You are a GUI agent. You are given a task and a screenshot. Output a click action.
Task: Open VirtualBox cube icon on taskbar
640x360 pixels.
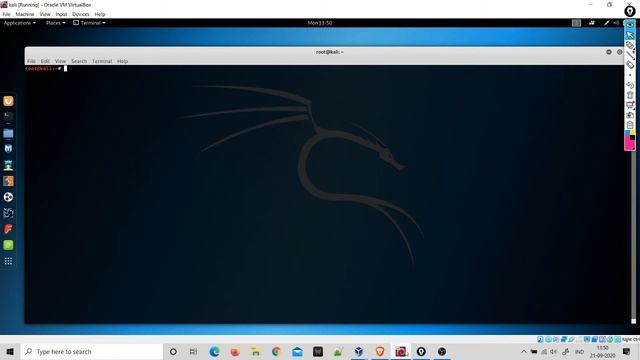click(359, 351)
